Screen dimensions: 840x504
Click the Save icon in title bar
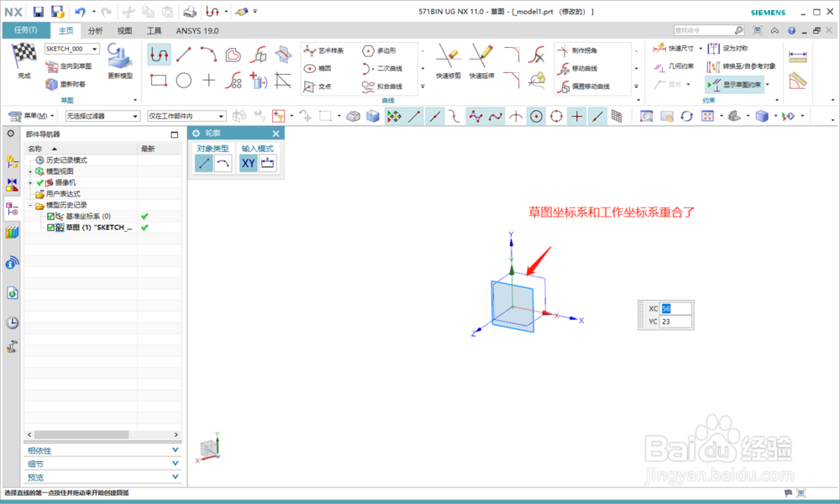point(39,11)
